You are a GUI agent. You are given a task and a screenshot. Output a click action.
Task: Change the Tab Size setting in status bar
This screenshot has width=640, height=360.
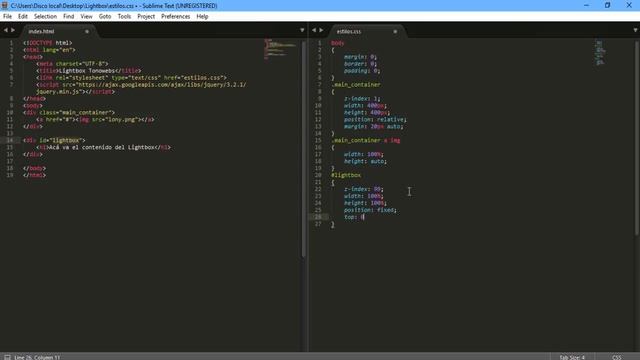click(x=571, y=357)
